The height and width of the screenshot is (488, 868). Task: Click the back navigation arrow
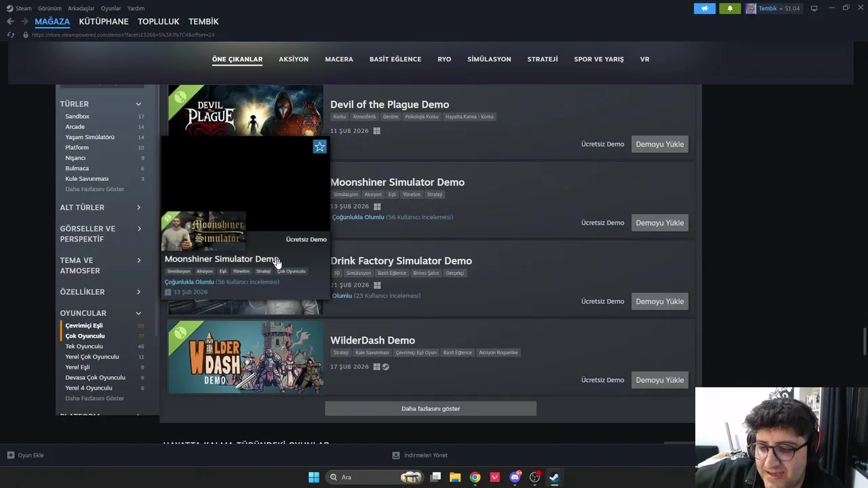[10, 22]
